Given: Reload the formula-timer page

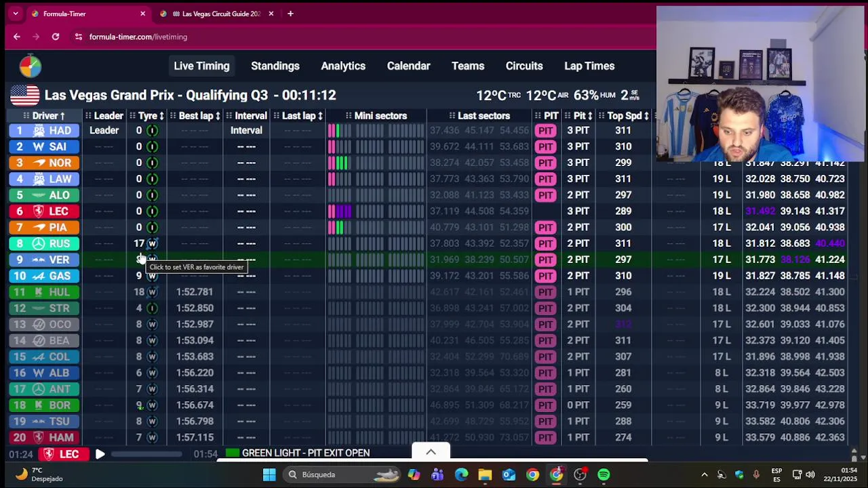Looking at the screenshot, I should tap(56, 37).
